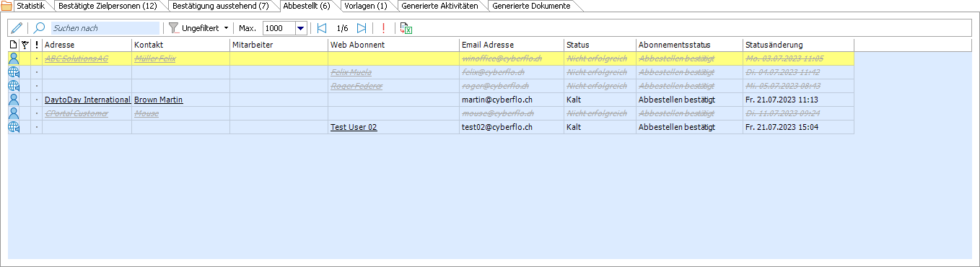Sort by the Abonnementsstatus column header
Viewport: 980px width, 267px height.
[x=688, y=45]
